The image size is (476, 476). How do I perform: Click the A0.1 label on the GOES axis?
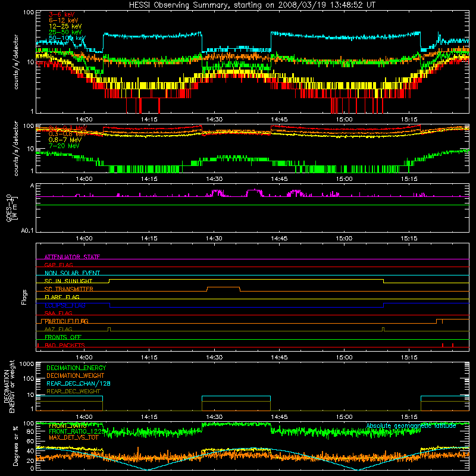[x=27, y=231]
